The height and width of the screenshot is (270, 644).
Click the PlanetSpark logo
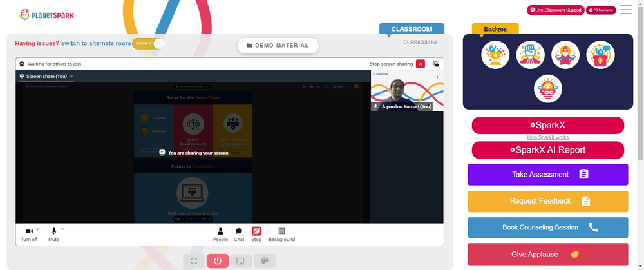47,15
